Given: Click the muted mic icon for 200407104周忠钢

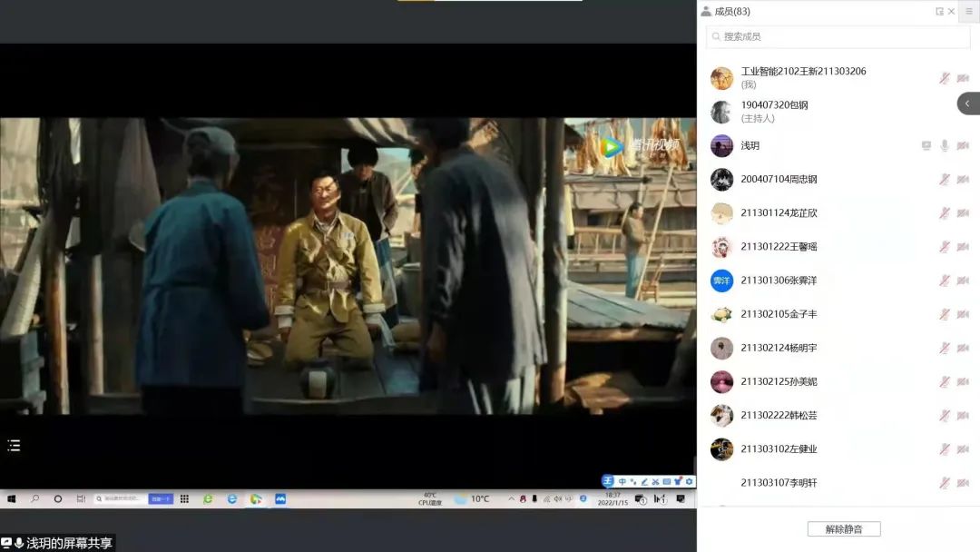Looking at the screenshot, I should pyautogui.click(x=945, y=180).
